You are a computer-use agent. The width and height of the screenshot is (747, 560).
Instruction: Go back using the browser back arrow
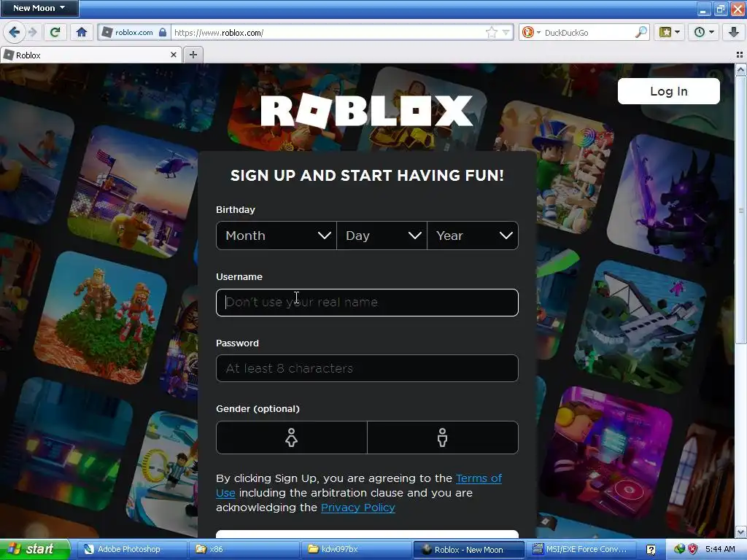(15, 32)
